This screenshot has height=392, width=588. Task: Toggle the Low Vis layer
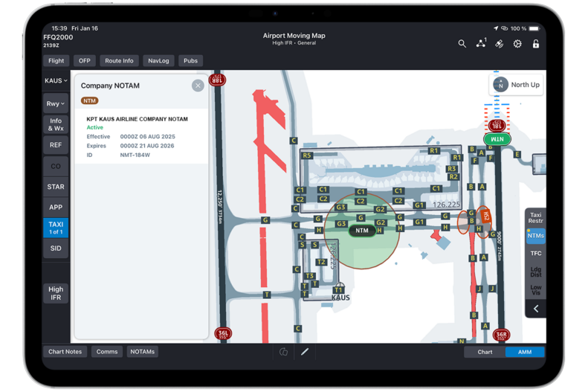[535, 289]
